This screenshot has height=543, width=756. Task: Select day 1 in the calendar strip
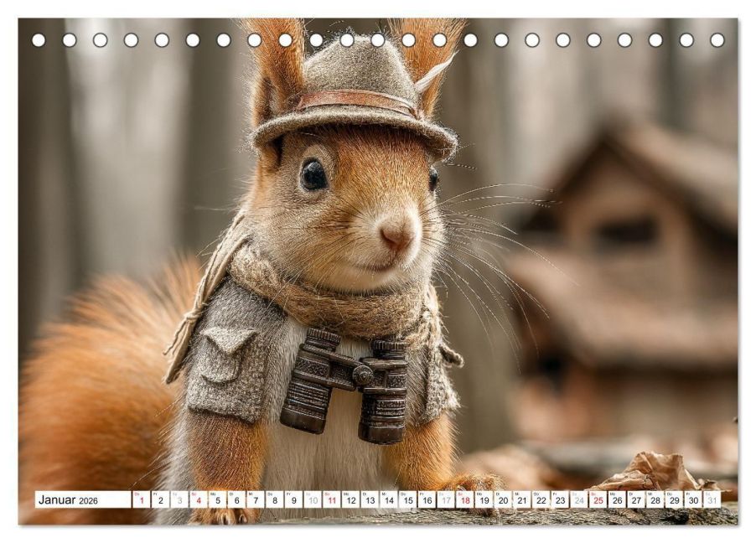pyautogui.click(x=142, y=499)
